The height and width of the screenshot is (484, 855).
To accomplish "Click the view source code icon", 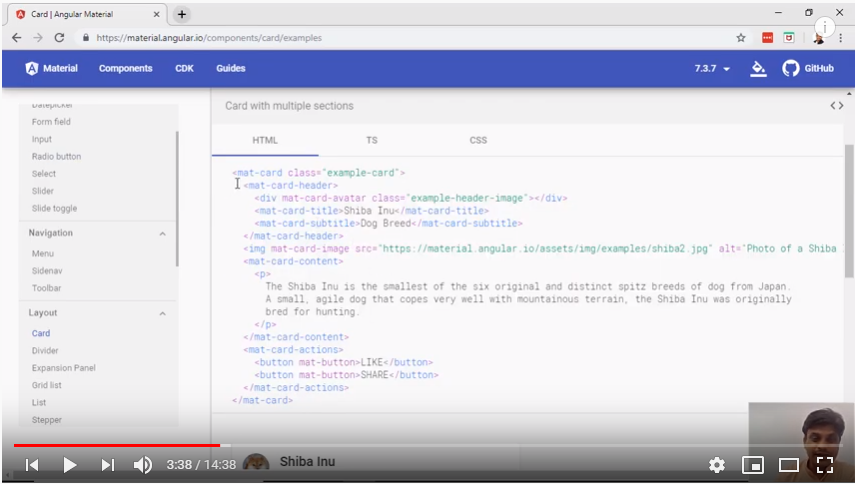I will coord(836,106).
